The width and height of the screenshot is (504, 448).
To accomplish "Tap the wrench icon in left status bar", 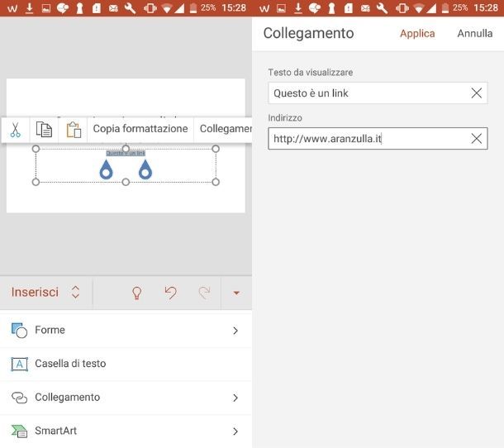I will click(130, 8).
